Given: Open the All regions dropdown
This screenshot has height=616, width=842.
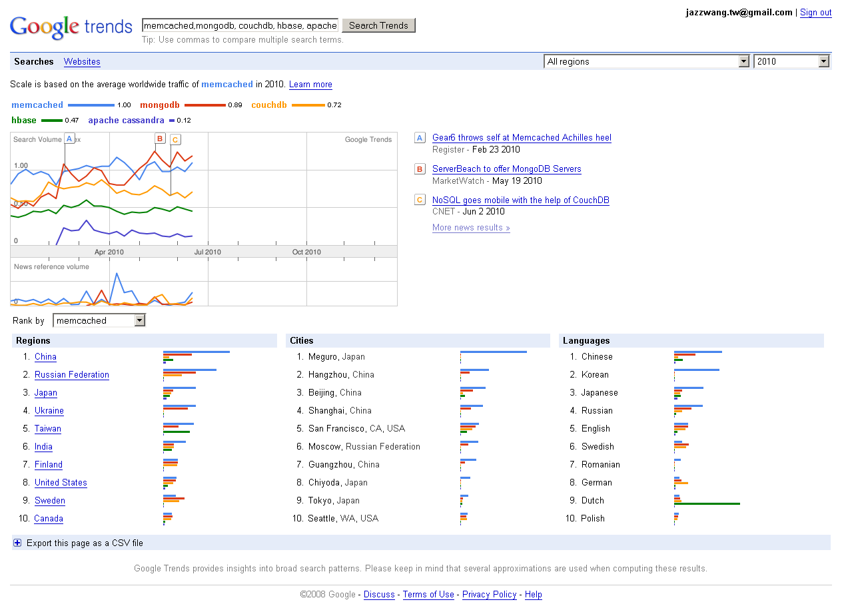Looking at the screenshot, I should click(x=647, y=61).
